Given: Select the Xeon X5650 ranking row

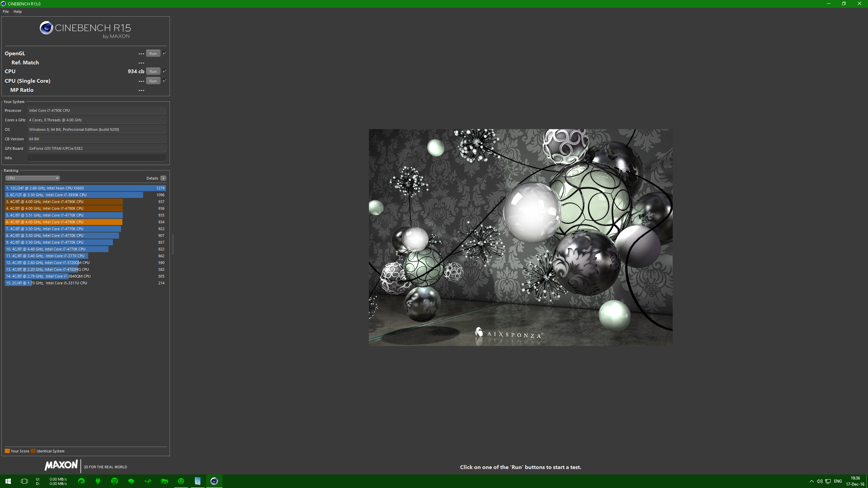Looking at the screenshot, I should 85,188.
